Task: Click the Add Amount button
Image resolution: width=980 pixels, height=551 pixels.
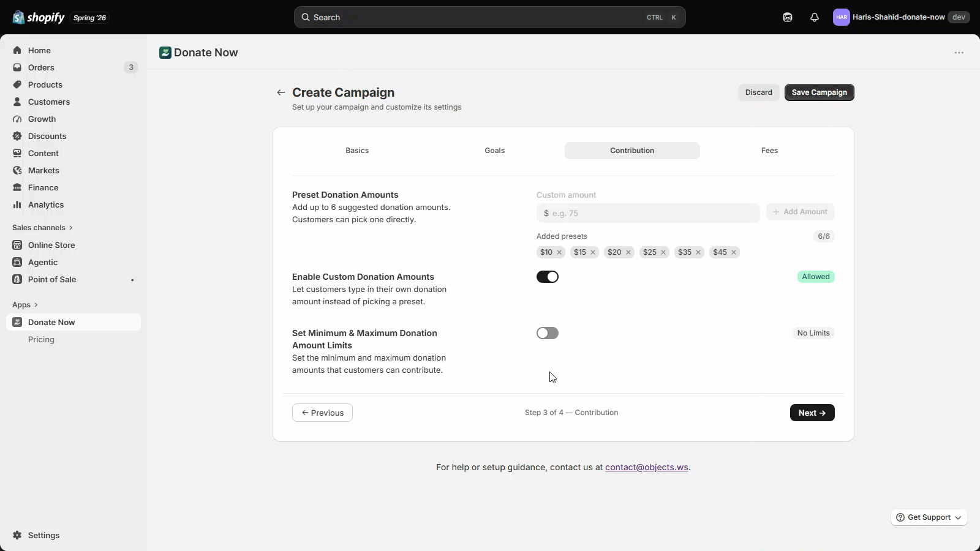Action: point(801,212)
